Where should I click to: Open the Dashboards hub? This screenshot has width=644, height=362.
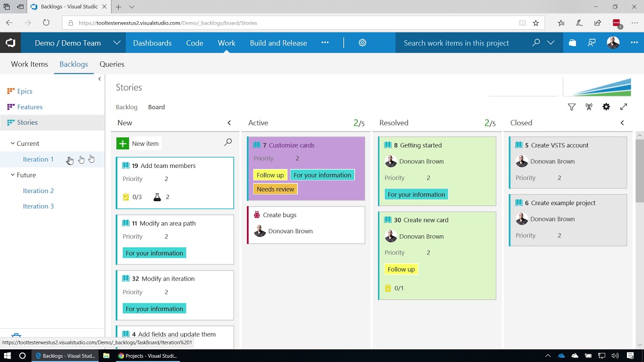coord(152,43)
